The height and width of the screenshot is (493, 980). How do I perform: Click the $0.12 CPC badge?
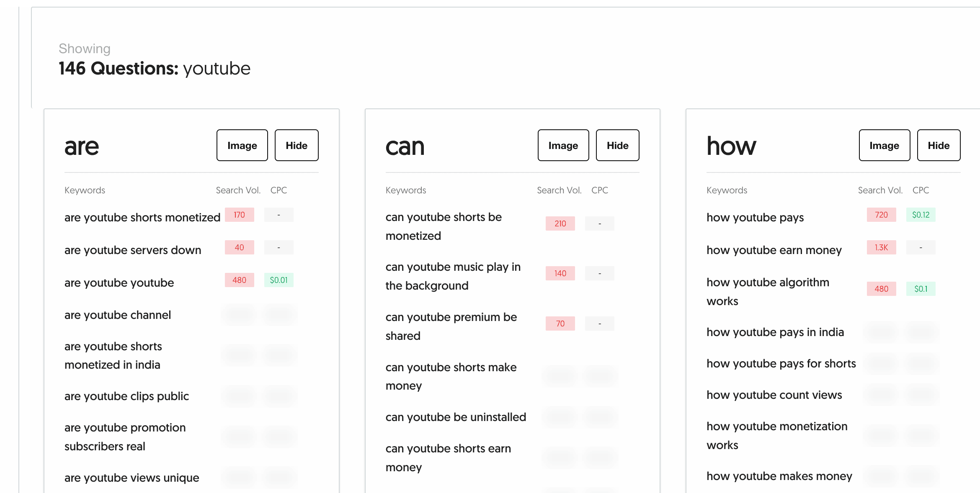[x=921, y=215]
